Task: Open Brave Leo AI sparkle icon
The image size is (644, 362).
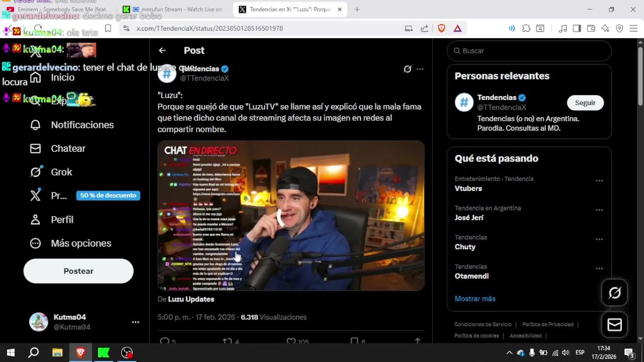Action: [605, 29]
